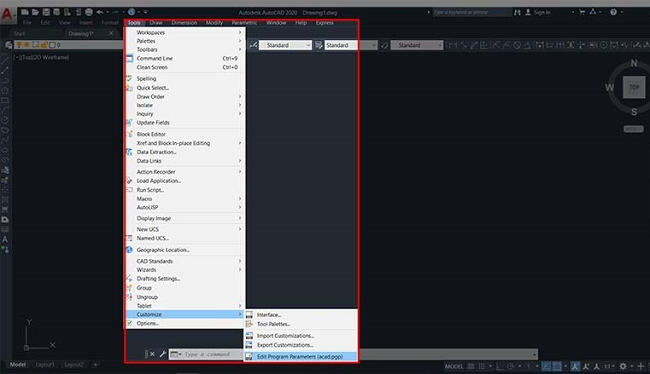This screenshot has width=650, height=374.
Task: Toggle Grid display in status bar
Action: coord(471,367)
